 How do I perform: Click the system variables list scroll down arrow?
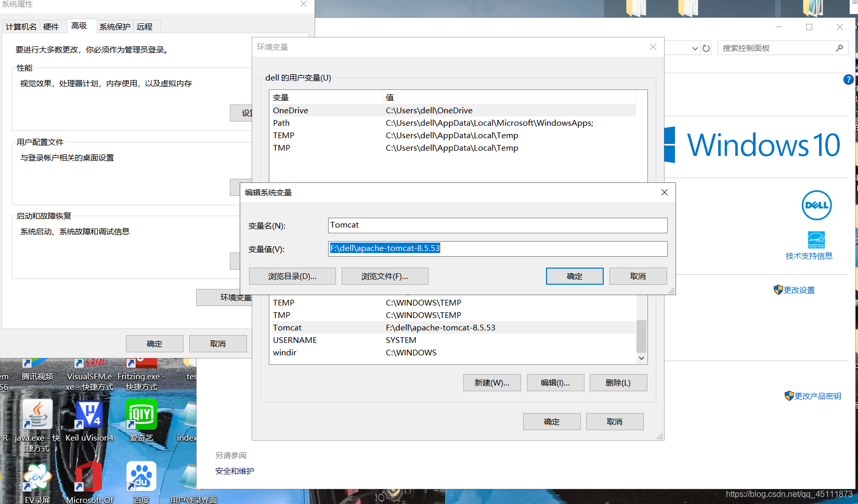[x=641, y=358]
